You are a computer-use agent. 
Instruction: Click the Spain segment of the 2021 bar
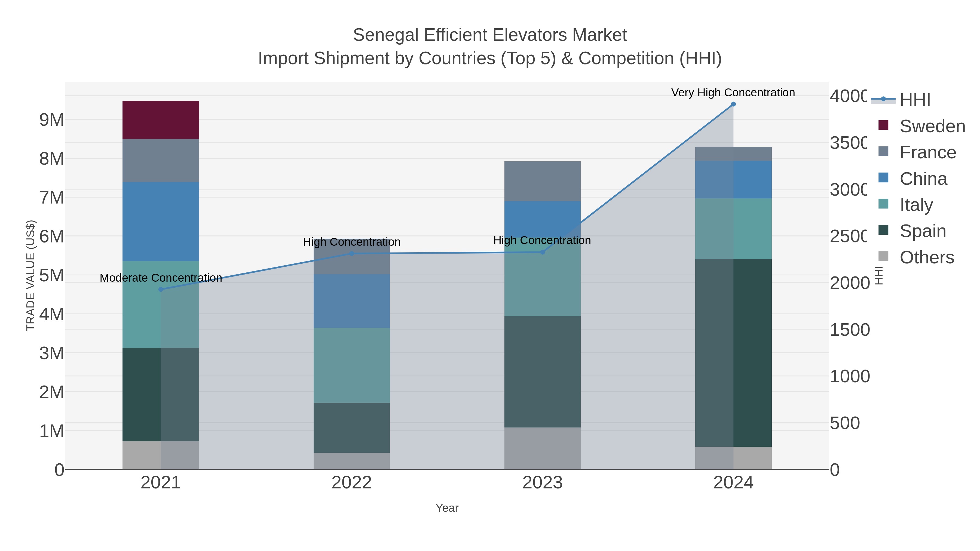pos(161,394)
